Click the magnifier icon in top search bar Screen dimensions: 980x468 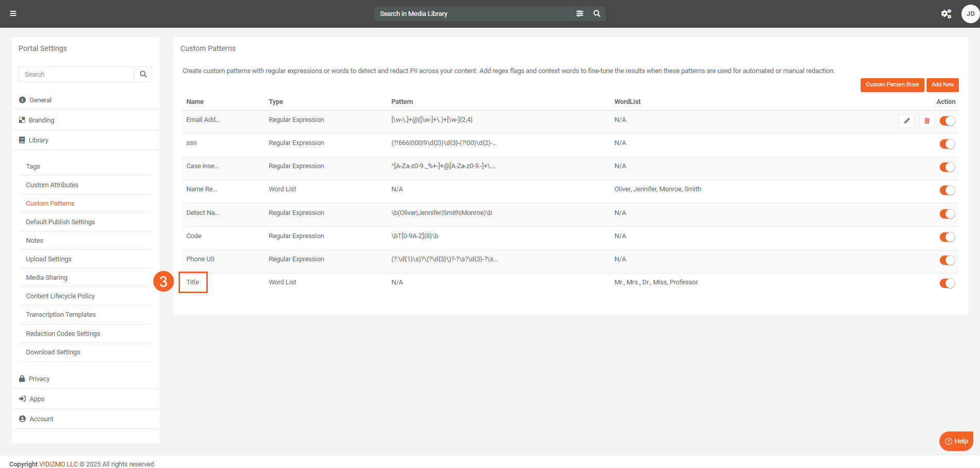(597, 13)
